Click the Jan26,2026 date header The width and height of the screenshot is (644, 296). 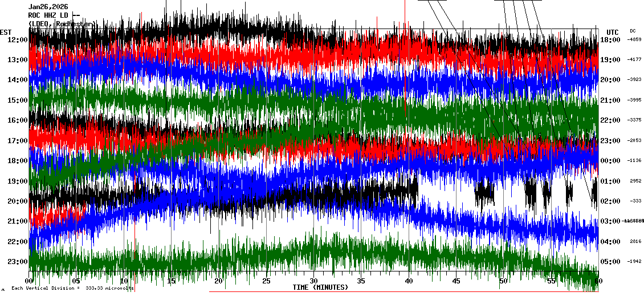coord(48,7)
